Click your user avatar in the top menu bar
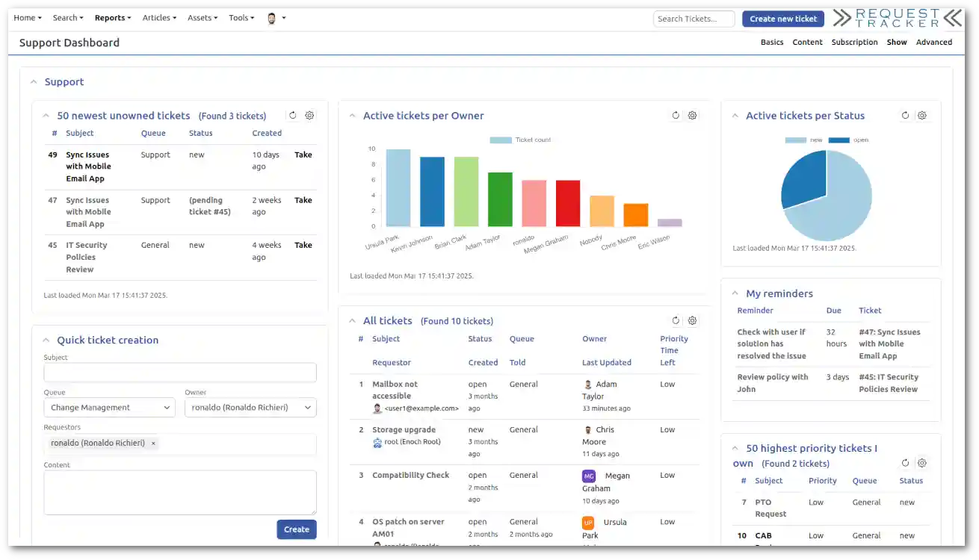This screenshot has height=560, width=979. click(x=272, y=17)
